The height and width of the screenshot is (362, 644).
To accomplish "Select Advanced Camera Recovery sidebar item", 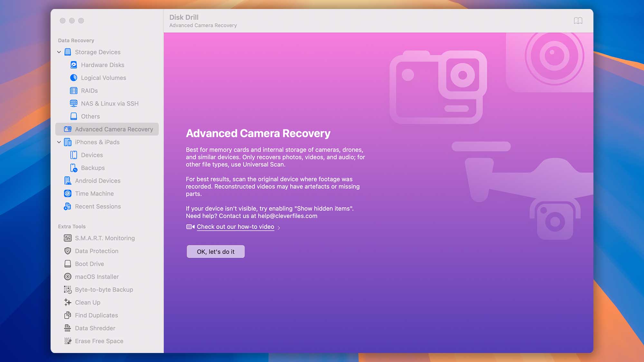I will click(x=107, y=129).
